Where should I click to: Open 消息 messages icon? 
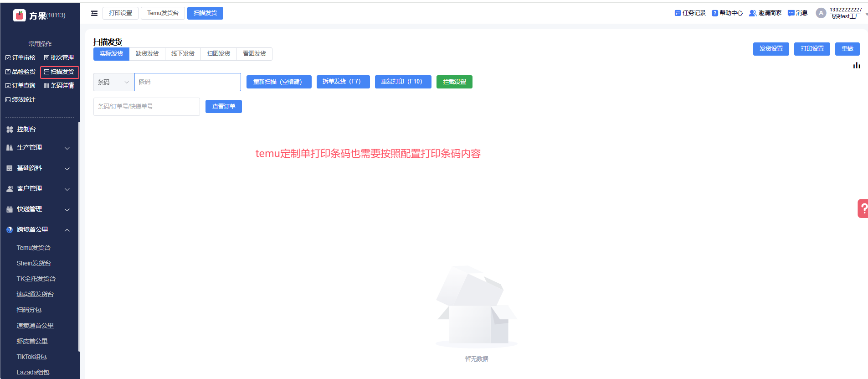[x=791, y=13]
